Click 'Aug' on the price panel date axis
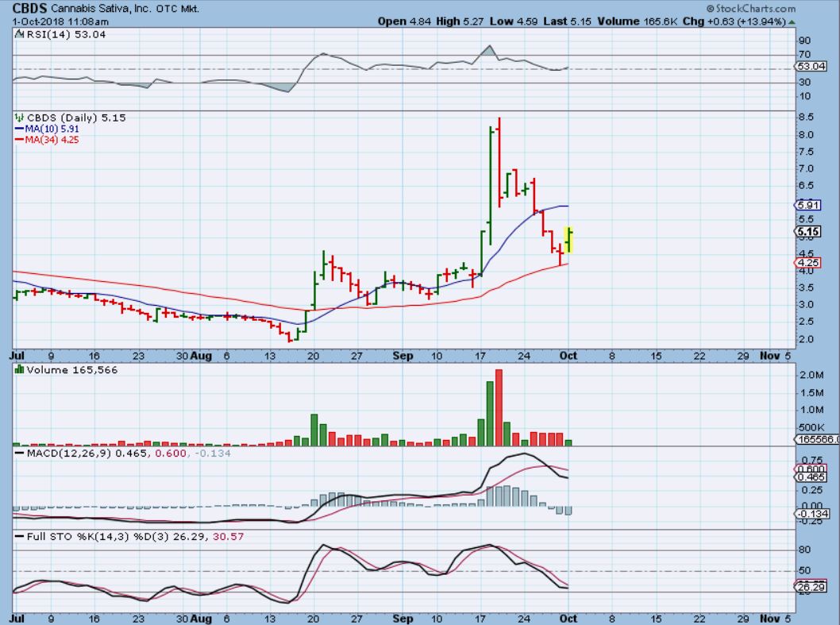840x625 pixels. (202, 356)
